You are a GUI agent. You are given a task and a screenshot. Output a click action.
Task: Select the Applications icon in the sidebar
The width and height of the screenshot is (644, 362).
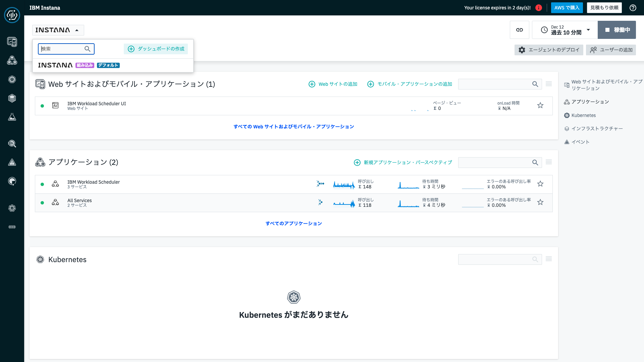[12, 60]
